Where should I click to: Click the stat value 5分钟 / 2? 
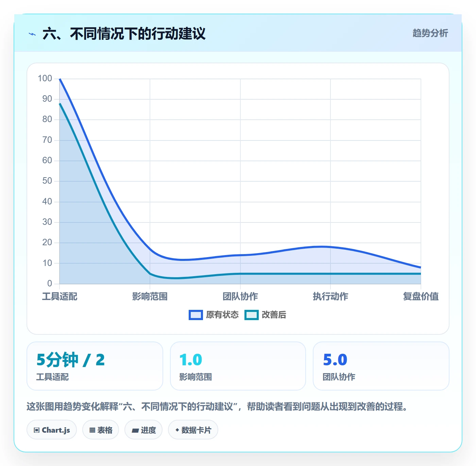tap(71, 360)
